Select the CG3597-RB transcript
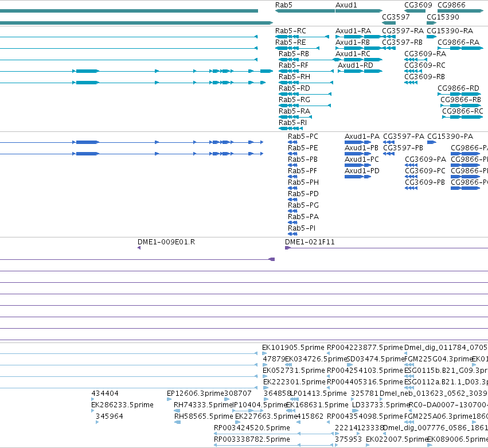 click(389, 48)
